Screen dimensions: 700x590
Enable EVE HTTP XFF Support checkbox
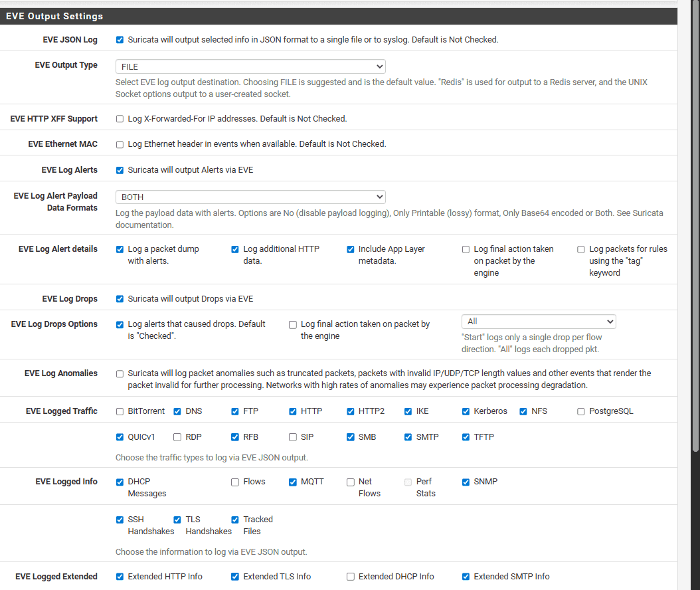[x=120, y=119]
